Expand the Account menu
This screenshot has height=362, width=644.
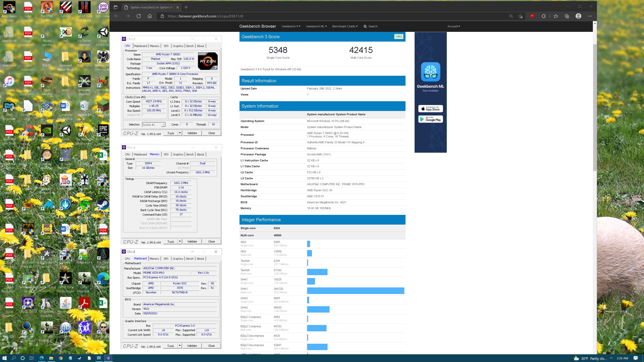453,26
